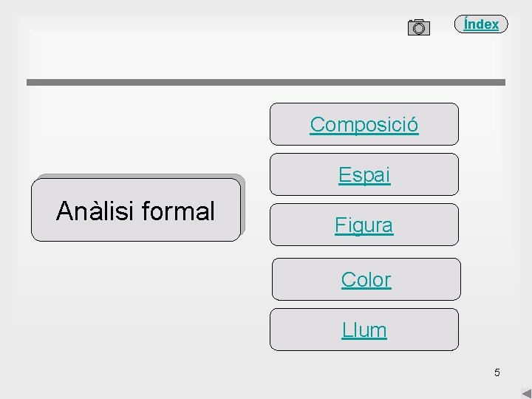Follow the Color link
This screenshot has width=532, height=399.
click(x=366, y=279)
